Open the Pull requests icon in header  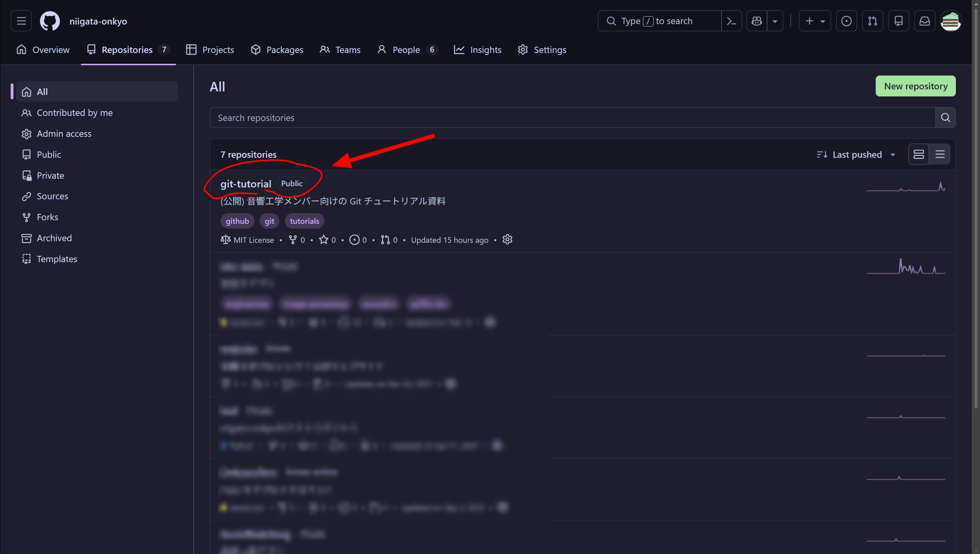pos(873,21)
